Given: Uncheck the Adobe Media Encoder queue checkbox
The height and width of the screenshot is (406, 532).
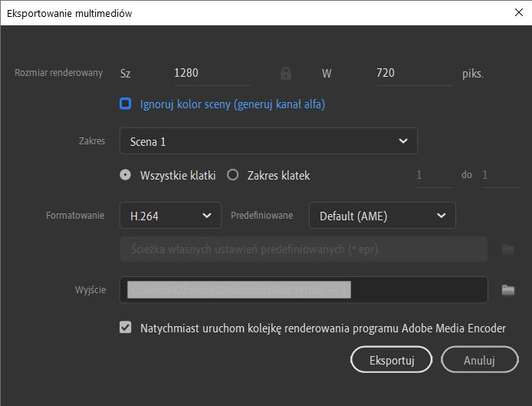Looking at the screenshot, I should click(x=126, y=328).
